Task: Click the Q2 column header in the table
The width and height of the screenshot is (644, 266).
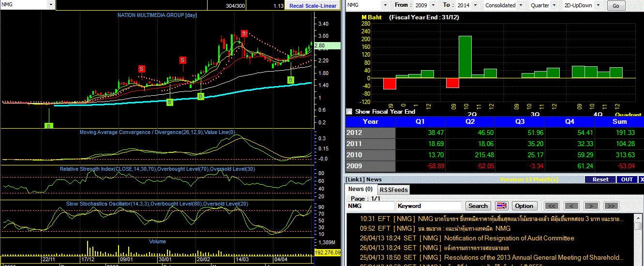Action: [470, 122]
